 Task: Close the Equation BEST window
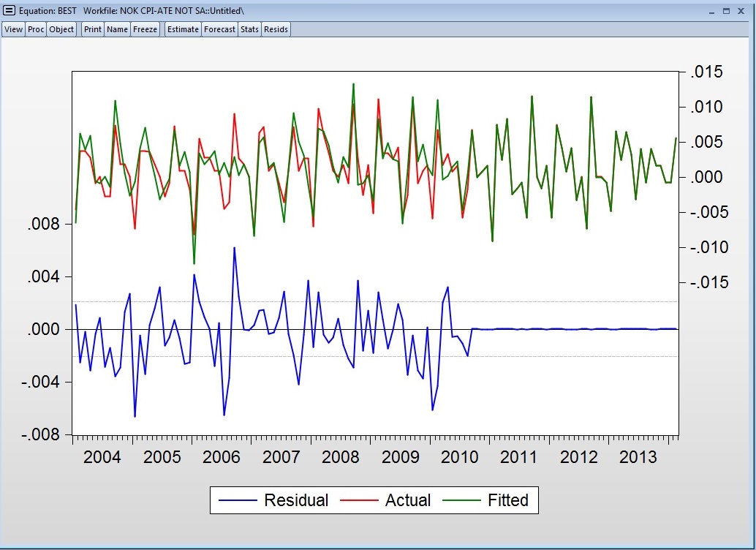click(x=741, y=11)
